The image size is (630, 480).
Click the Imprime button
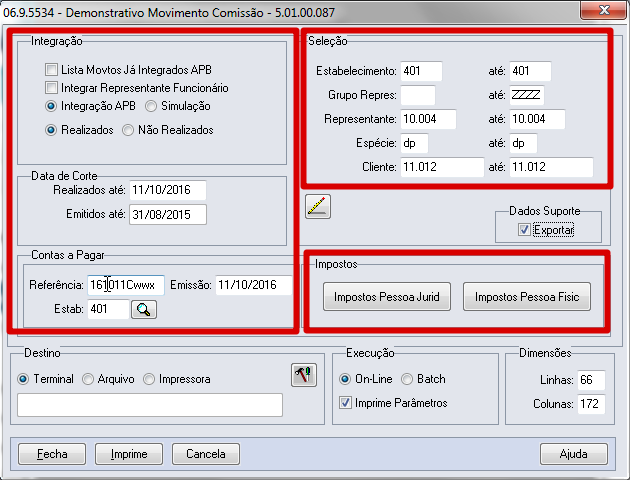129,454
